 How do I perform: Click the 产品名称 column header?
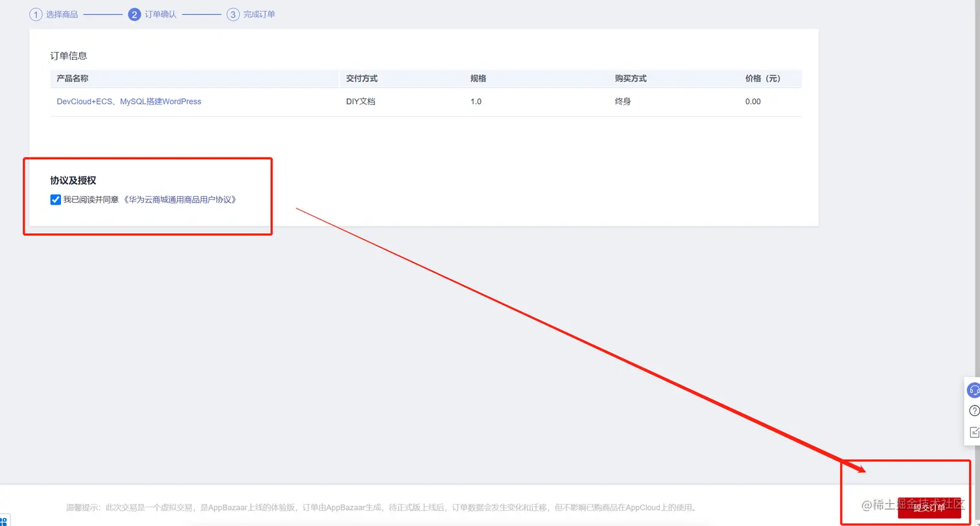pos(73,78)
